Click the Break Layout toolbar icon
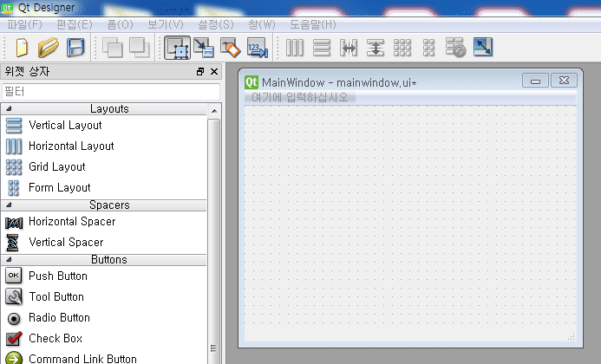Image resolution: width=601 pixels, height=364 pixels. pos(455,48)
